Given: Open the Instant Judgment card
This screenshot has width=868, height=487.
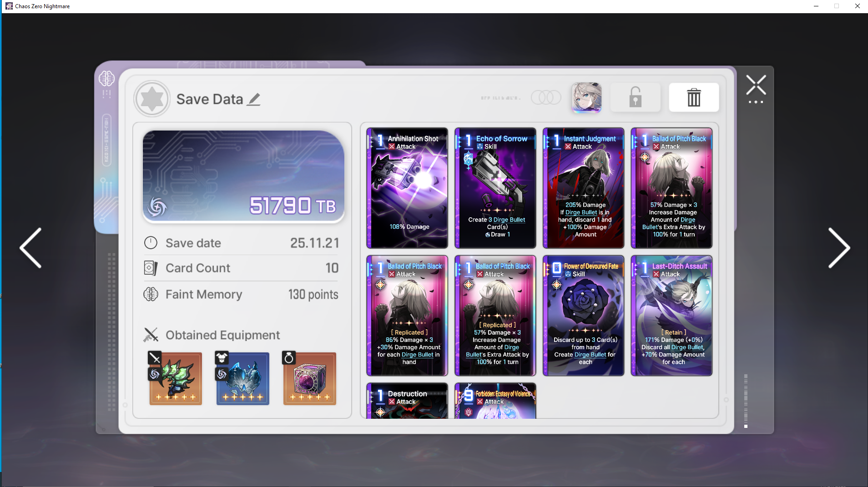Looking at the screenshot, I should tap(583, 188).
